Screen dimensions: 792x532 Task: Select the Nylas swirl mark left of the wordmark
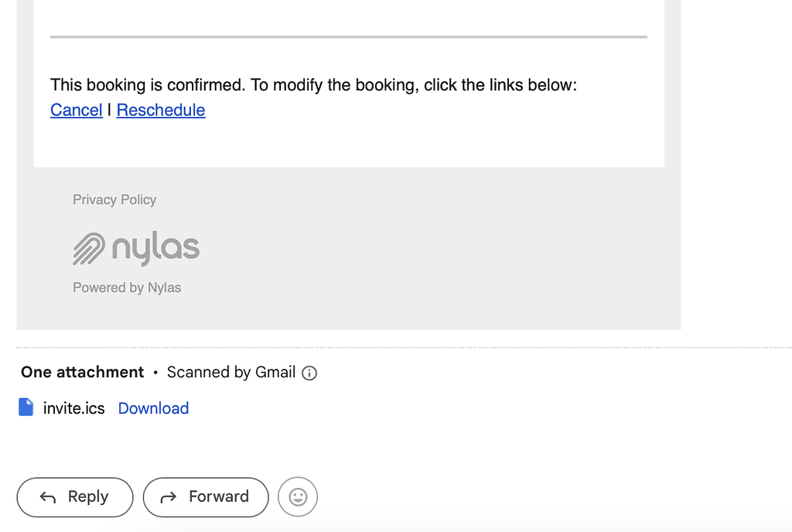click(x=87, y=248)
